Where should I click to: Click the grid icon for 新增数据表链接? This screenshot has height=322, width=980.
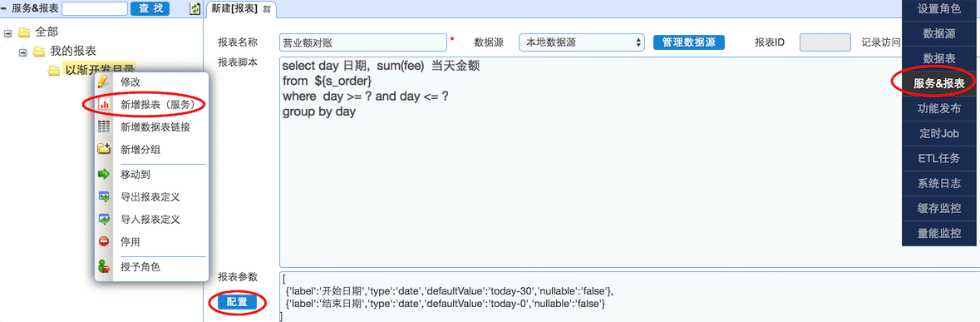104,127
